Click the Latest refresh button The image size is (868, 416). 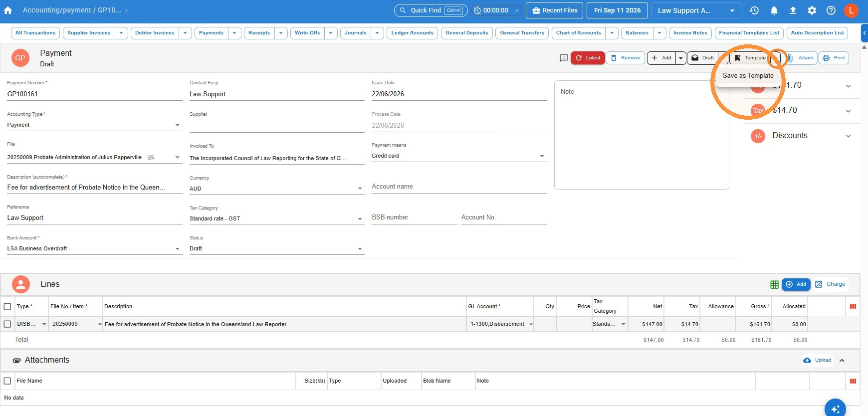click(588, 58)
